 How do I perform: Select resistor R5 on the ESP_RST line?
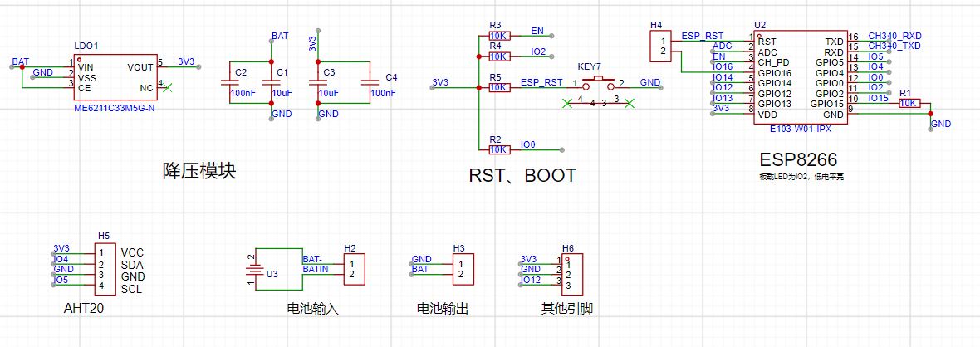[x=499, y=87]
